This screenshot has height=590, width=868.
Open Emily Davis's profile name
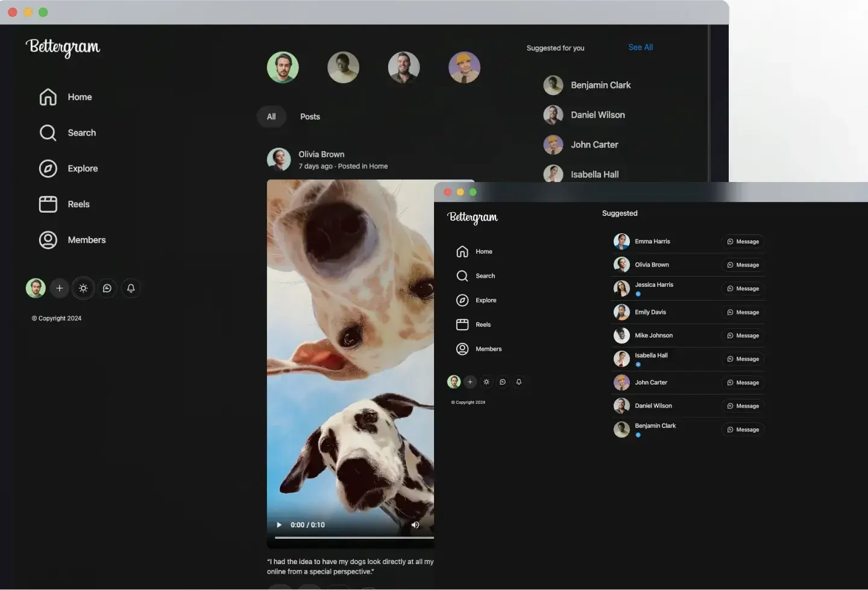650,312
